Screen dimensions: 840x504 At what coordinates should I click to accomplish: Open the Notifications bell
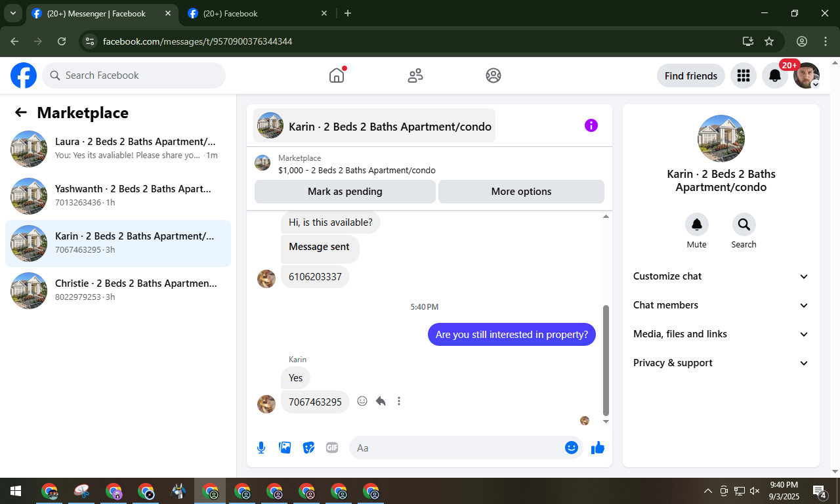[x=775, y=75]
